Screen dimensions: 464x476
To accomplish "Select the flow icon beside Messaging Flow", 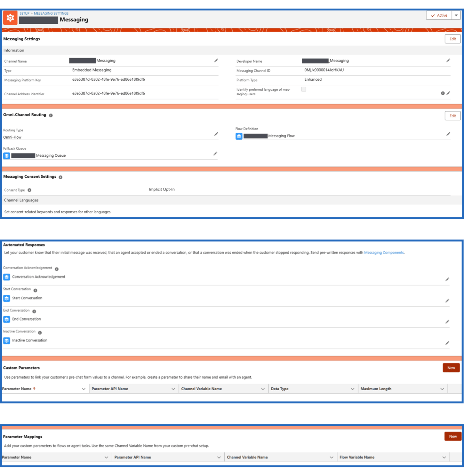I will coord(239,136).
